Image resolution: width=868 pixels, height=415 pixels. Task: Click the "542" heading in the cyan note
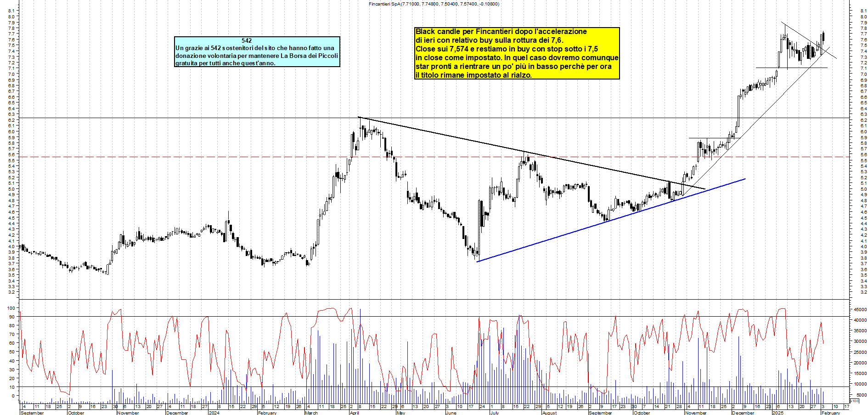coord(247,41)
